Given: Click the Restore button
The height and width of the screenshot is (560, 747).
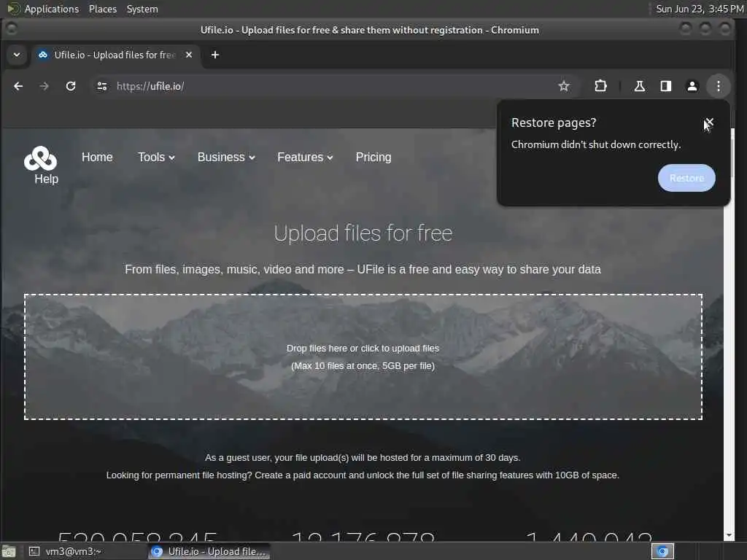Looking at the screenshot, I should pyautogui.click(x=686, y=178).
